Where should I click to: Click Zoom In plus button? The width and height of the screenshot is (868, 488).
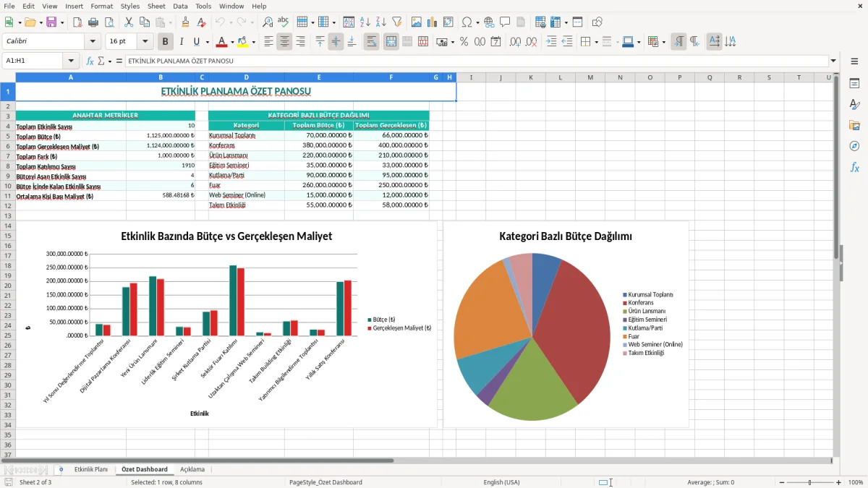[x=838, y=482]
